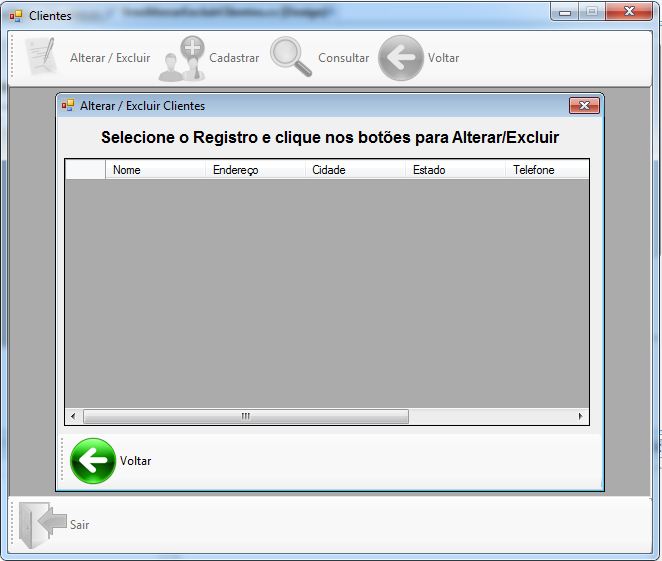Select the Endereço column header
The width and height of the screenshot is (662, 561).
coord(254,170)
